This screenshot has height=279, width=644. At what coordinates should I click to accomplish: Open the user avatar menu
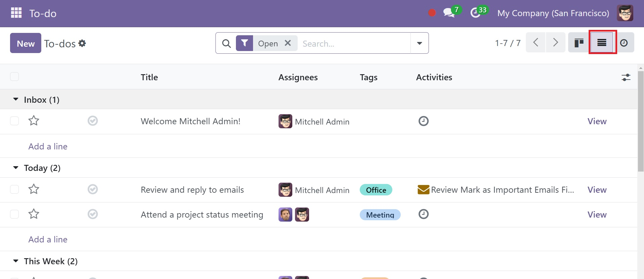(625, 13)
